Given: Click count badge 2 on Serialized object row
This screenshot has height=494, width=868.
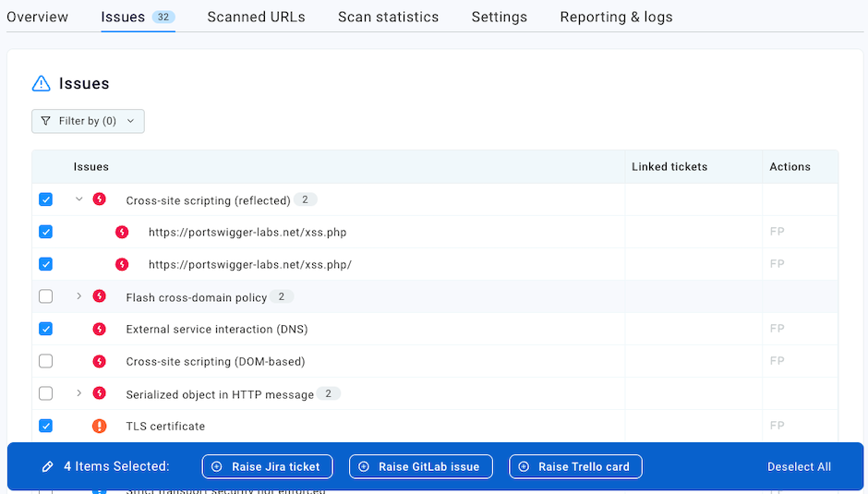Looking at the screenshot, I should (328, 393).
